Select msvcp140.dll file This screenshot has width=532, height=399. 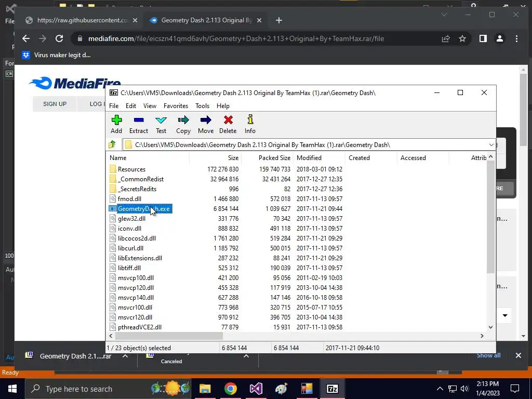tap(136, 297)
